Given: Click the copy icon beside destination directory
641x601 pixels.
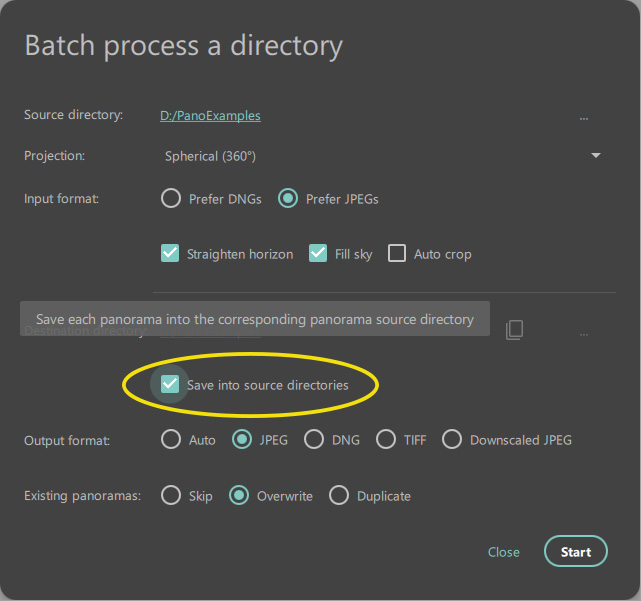Looking at the screenshot, I should click(x=514, y=330).
